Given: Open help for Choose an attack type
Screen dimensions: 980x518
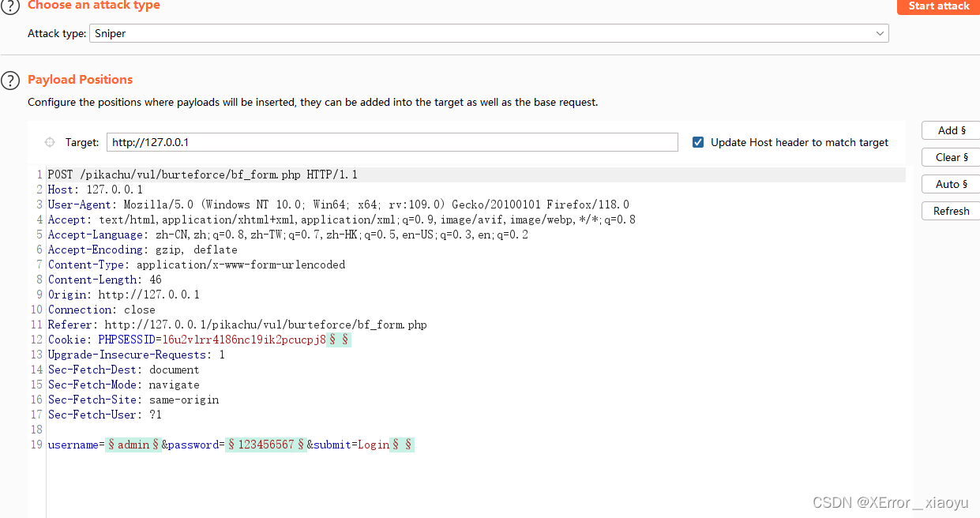Looking at the screenshot, I should [x=9, y=6].
